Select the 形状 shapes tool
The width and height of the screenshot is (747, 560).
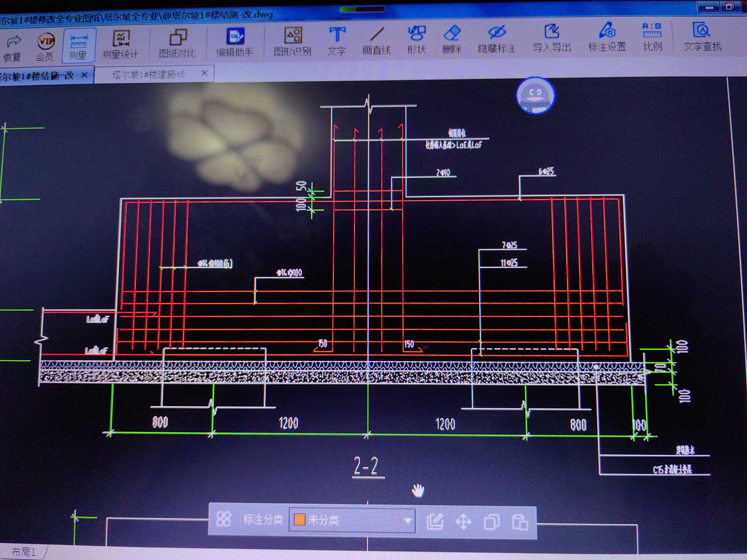point(417,40)
